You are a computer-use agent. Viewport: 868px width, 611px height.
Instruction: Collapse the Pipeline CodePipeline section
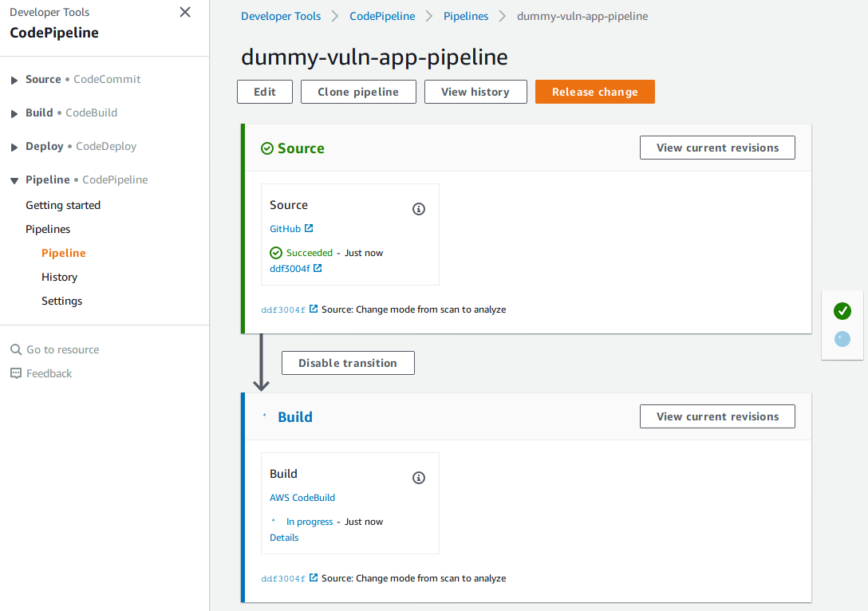[x=14, y=180]
